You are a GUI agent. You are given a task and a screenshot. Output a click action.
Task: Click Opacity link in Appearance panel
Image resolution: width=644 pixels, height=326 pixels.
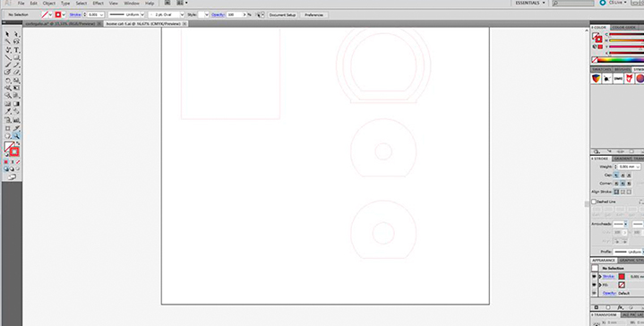tap(609, 293)
